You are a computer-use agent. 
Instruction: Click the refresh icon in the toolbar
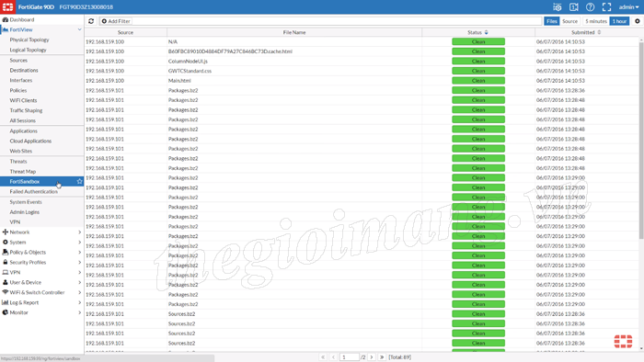[x=91, y=21]
